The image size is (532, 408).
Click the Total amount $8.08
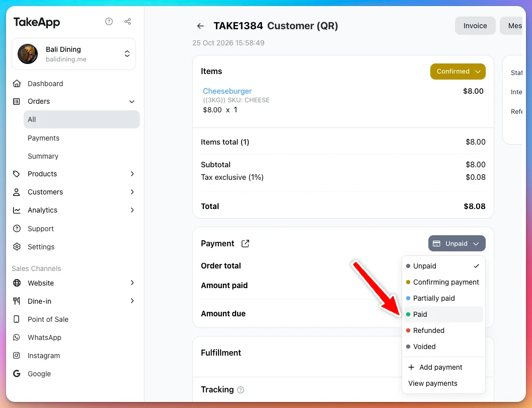[474, 207]
